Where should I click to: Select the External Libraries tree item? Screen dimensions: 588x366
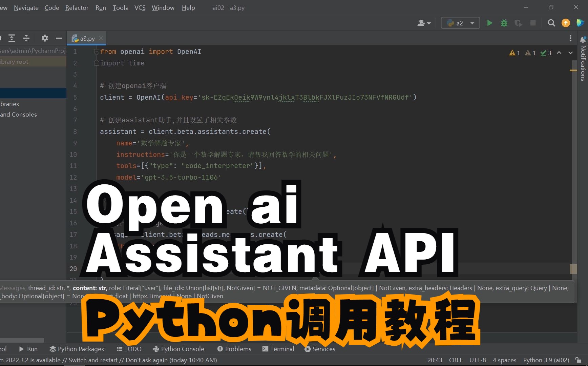(33, 104)
